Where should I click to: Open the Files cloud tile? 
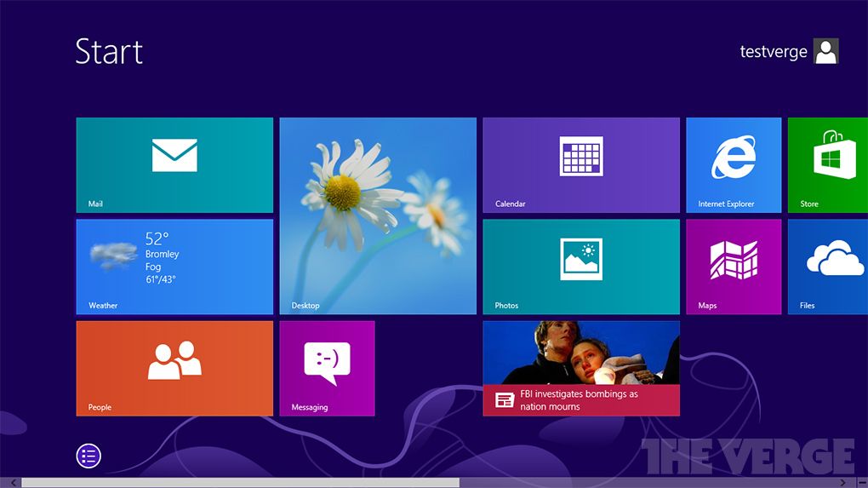(x=827, y=267)
